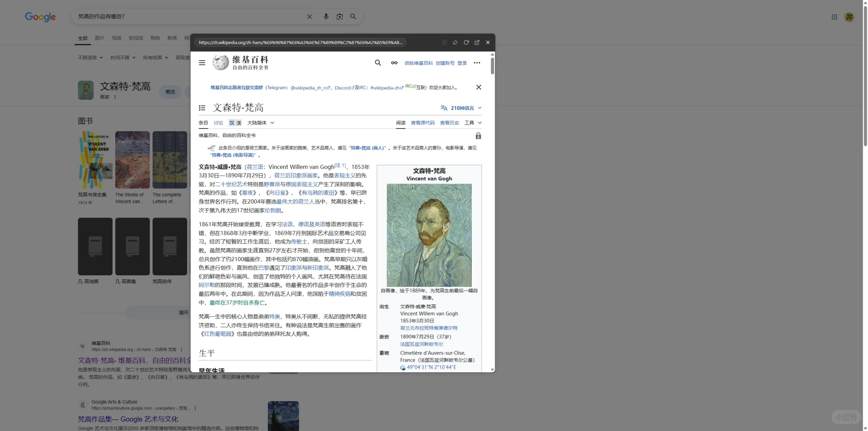
Task: Switch article text to simplified Chinese 汉
Action: pos(232,123)
